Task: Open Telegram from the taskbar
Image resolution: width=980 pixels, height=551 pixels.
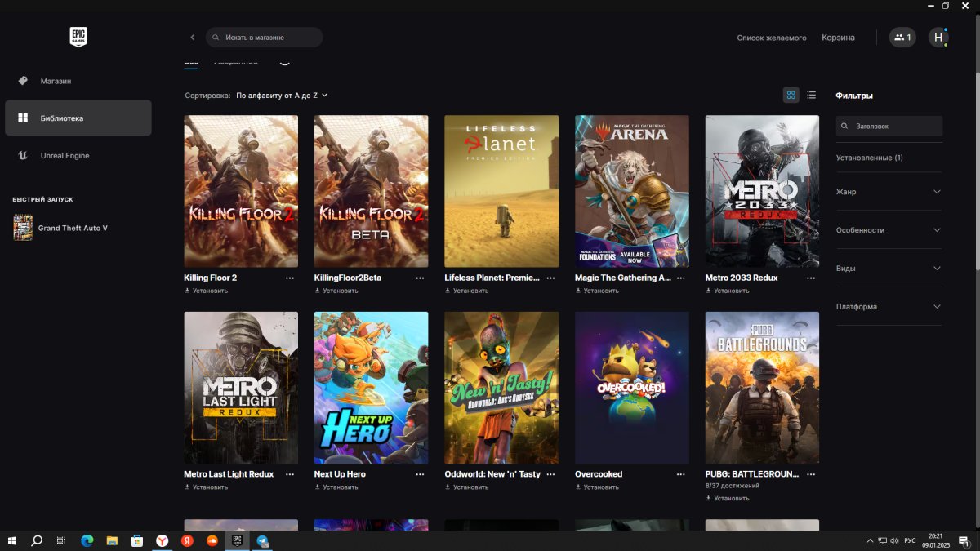Action: [x=263, y=540]
